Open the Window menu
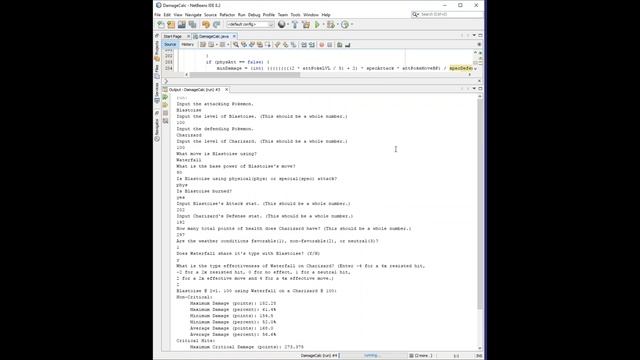The image size is (640, 360). (311, 15)
